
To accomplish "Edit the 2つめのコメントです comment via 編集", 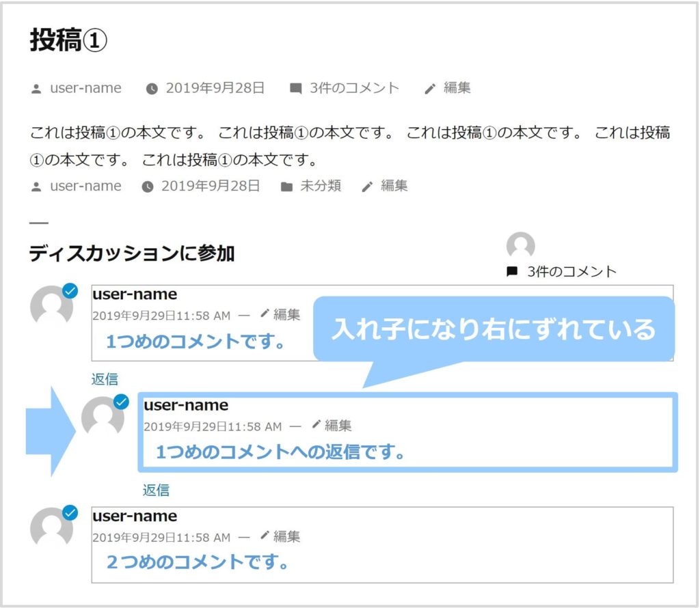I will [x=286, y=536].
